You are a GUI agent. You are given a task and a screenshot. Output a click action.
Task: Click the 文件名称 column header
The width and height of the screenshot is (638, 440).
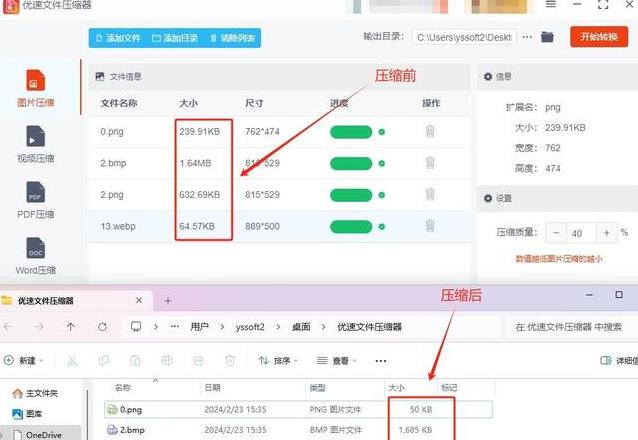[119, 103]
